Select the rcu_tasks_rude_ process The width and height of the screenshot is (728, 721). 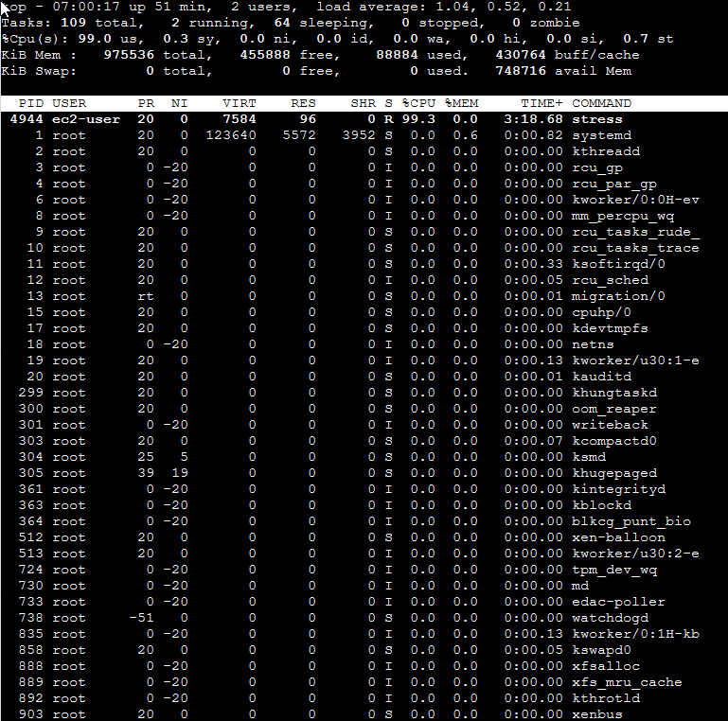tap(635, 232)
